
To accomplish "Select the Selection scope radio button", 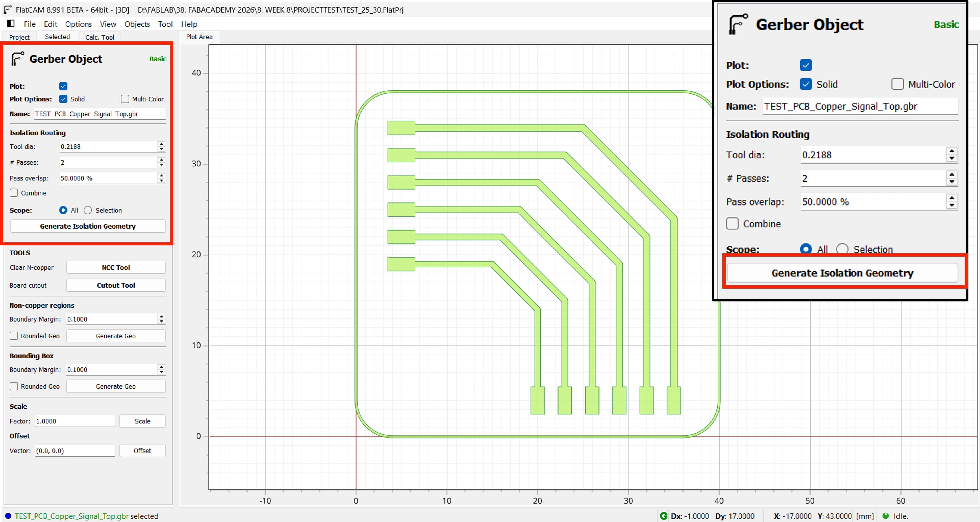I will click(x=88, y=210).
